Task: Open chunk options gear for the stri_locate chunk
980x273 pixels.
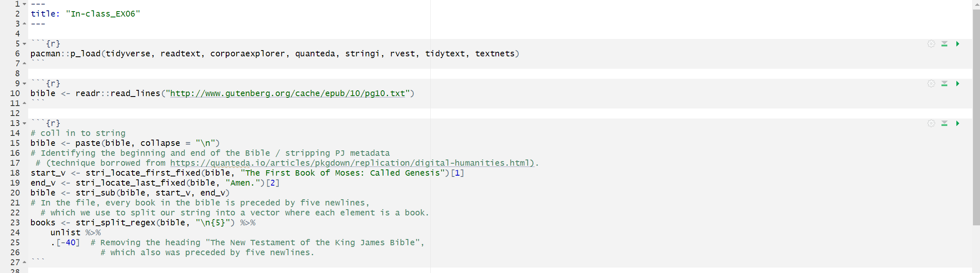Action: coord(931,123)
